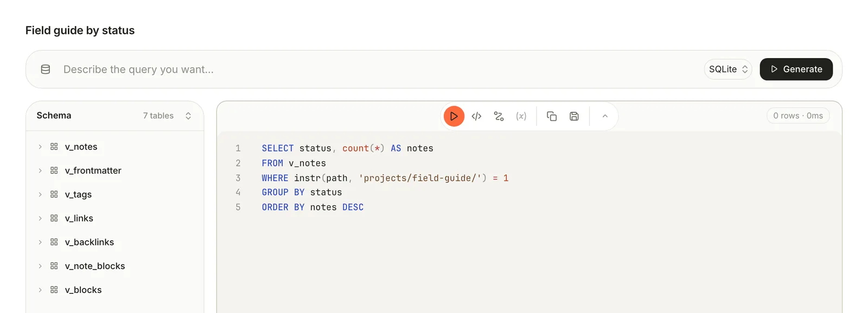Click the variables (x) icon
The image size is (868, 313).
[521, 116]
